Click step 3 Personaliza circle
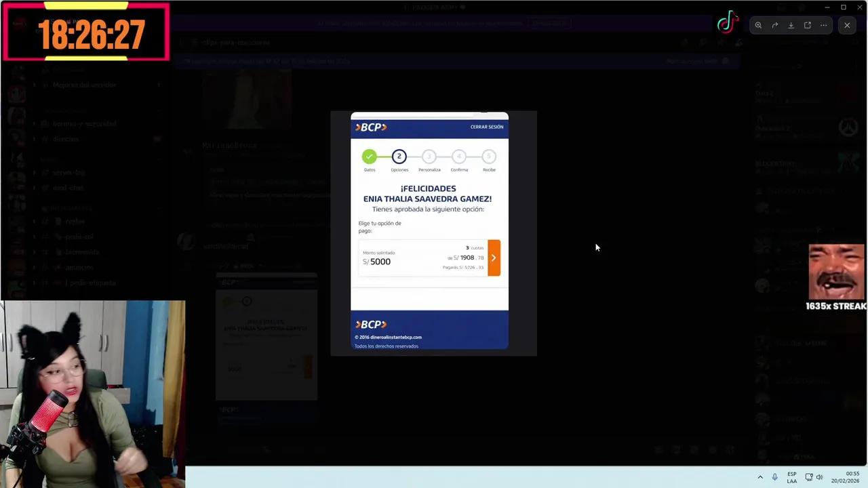This screenshot has height=488, width=868. pyautogui.click(x=429, y=157)
